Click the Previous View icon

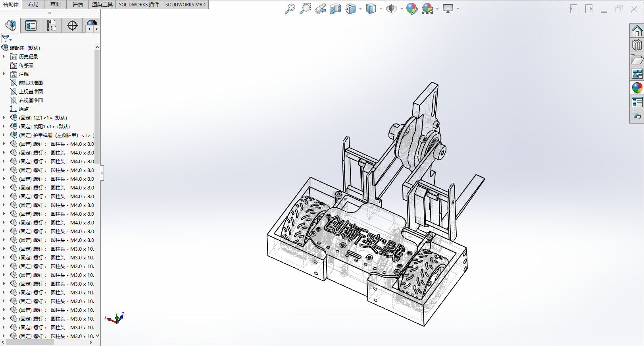click(x=320, y=8)
